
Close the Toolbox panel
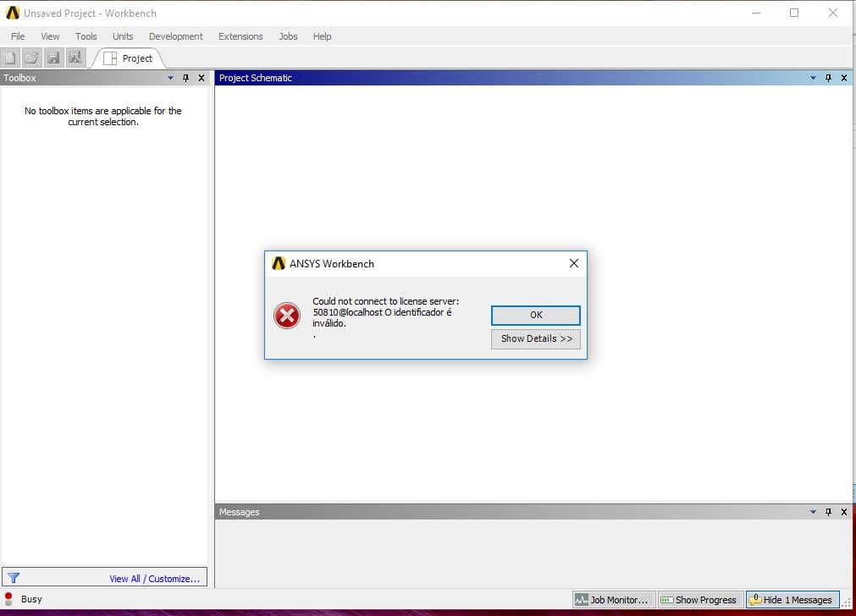coord(202,78)
